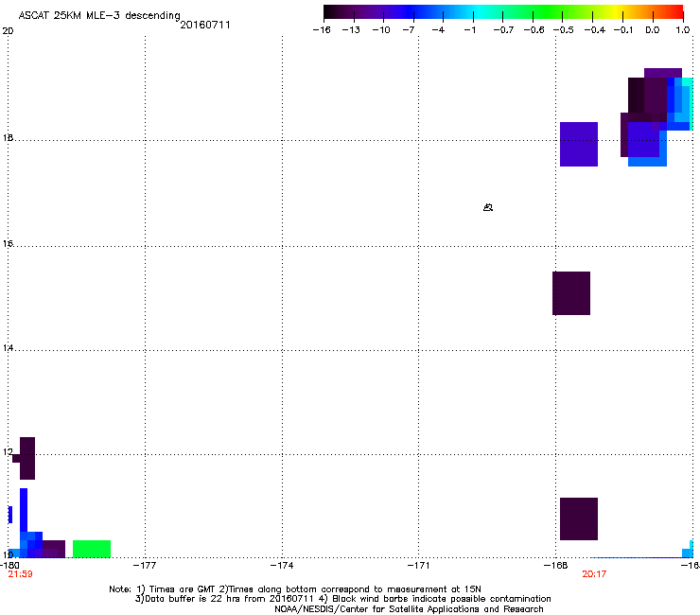
Task: Click the 20 latitude axis label
Action: pyautogui.click(x=8, y=31)
